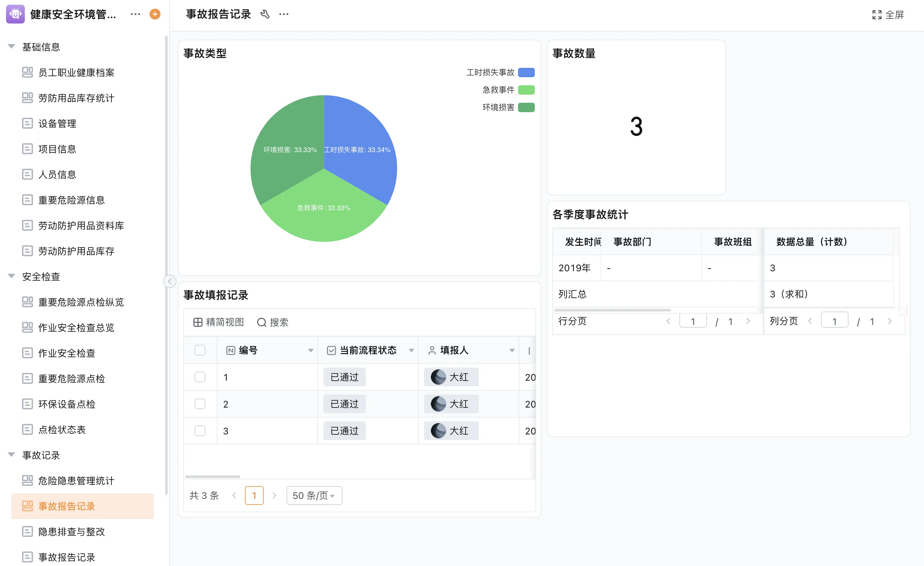Click the 已通过 status in row 2
This screenshot has width=924, height=566.
pyautogui.click(x=344, y=404)
